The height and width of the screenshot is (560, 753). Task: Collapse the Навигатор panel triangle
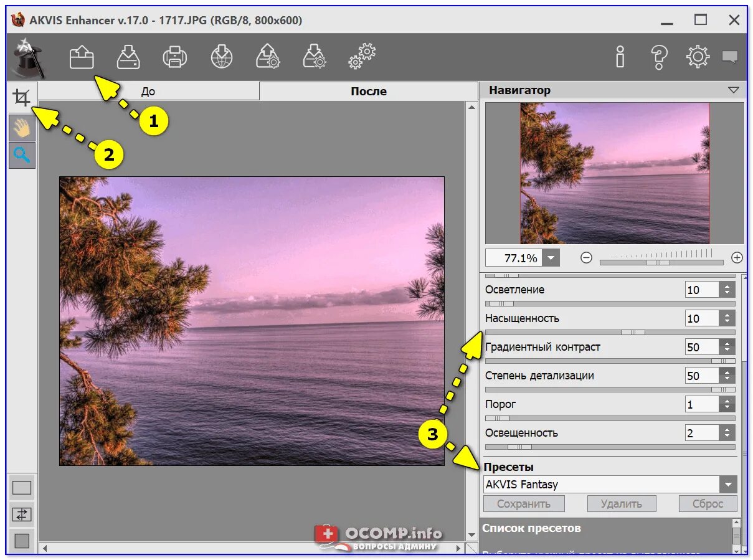pyautogui.click(x=733, y=90)
